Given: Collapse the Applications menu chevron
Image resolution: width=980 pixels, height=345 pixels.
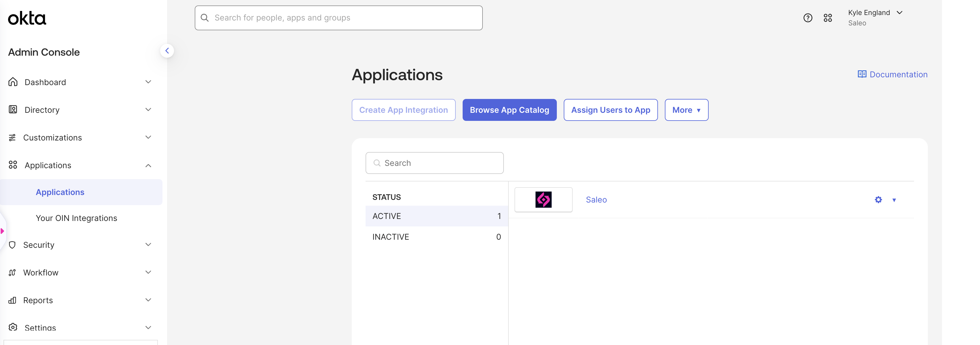Looking at the screenshot, I should [148, 165].
